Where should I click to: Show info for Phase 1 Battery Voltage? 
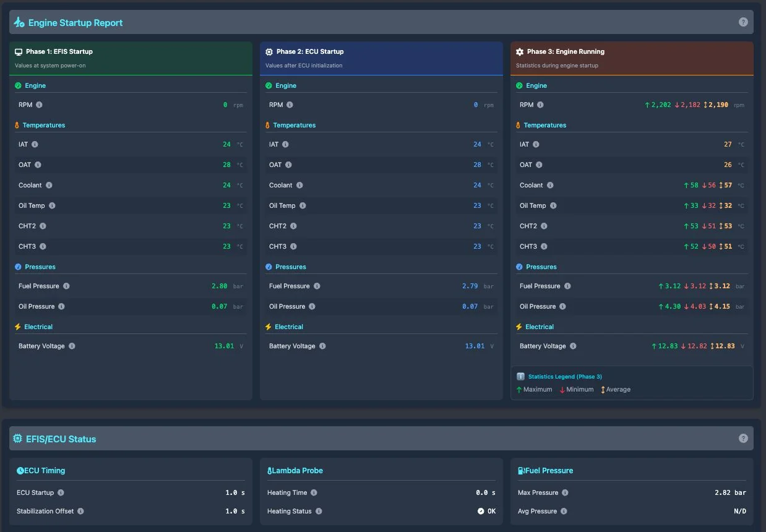point(72,346)
